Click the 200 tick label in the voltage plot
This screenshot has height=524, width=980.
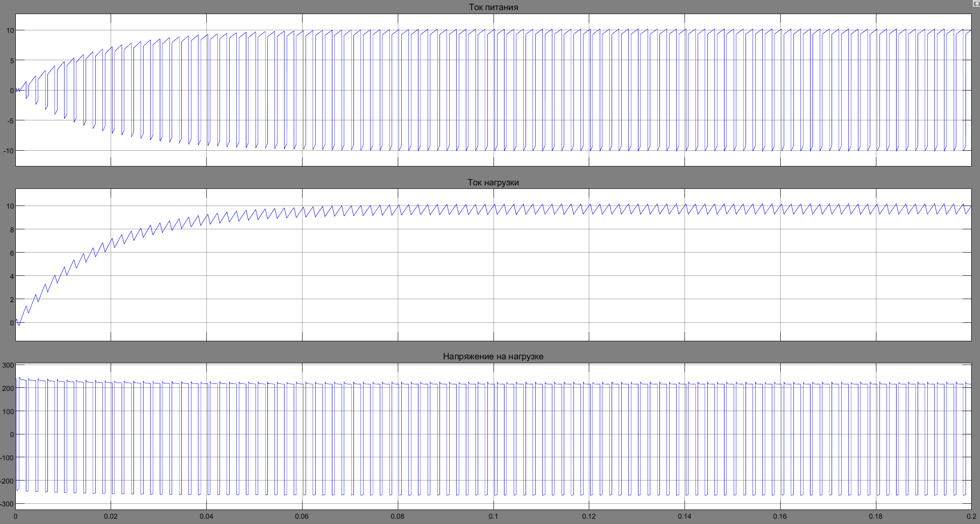click(x=8, y=388)
